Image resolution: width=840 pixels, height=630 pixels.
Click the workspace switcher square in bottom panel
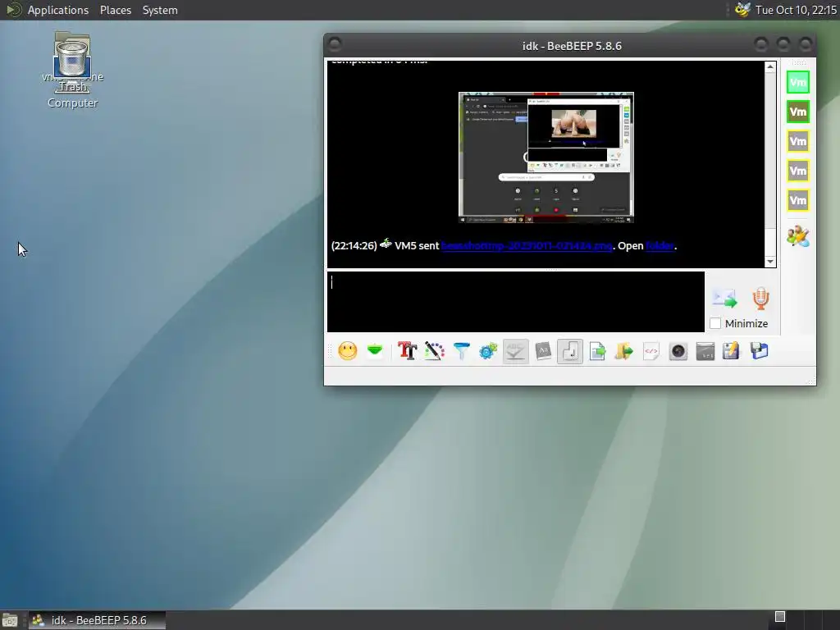[780, 617]
